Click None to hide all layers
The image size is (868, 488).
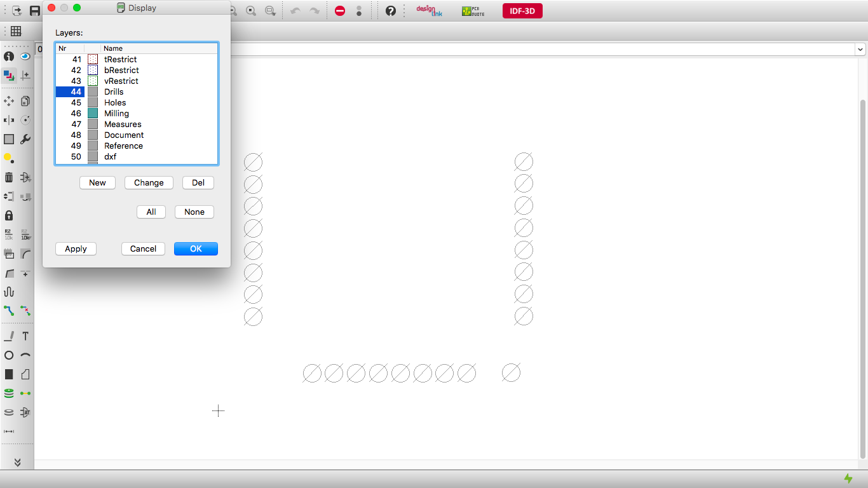pyautogui.click(x=194, y=212)
